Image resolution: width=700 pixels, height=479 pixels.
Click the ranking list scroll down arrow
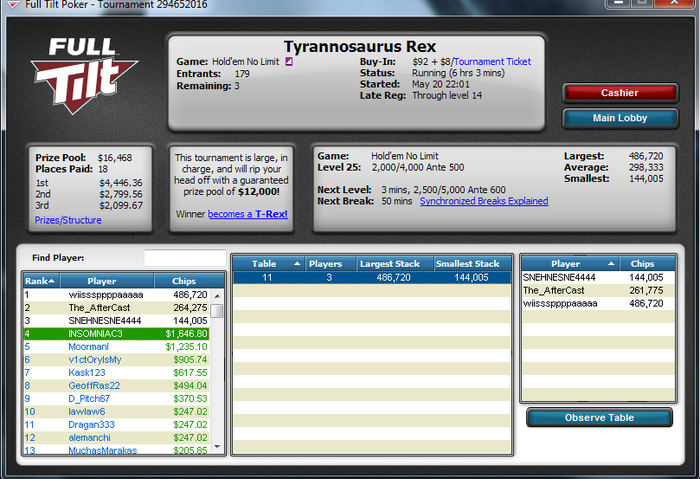point(217,447)
